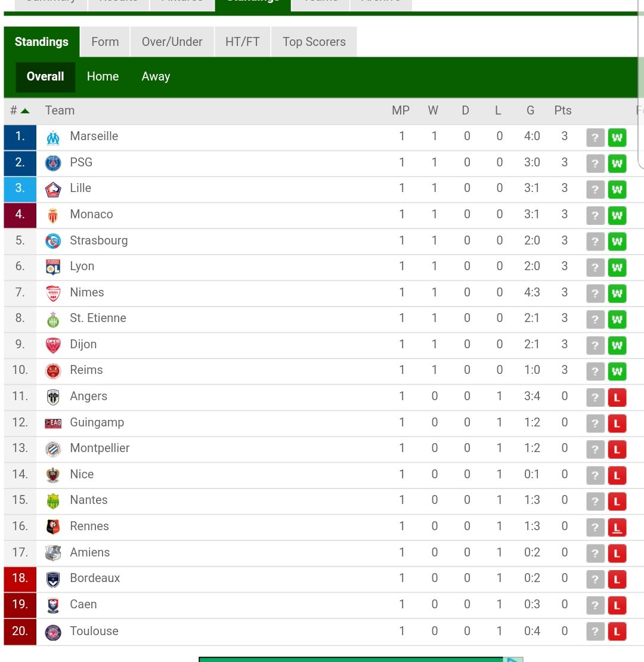Click the Bordeaux club crest
This screenshot has width=644, height=662.
pos(53,579)
